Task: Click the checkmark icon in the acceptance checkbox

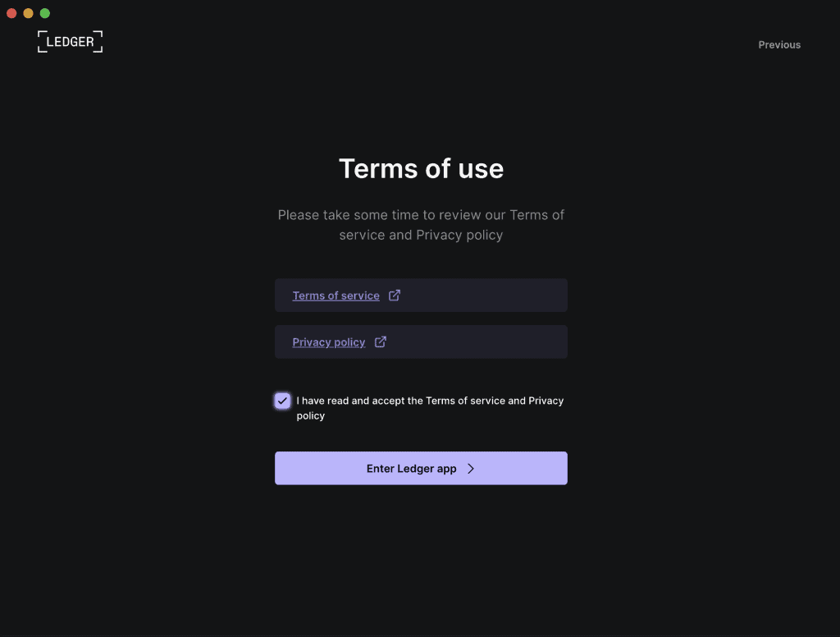Action: 282,401
